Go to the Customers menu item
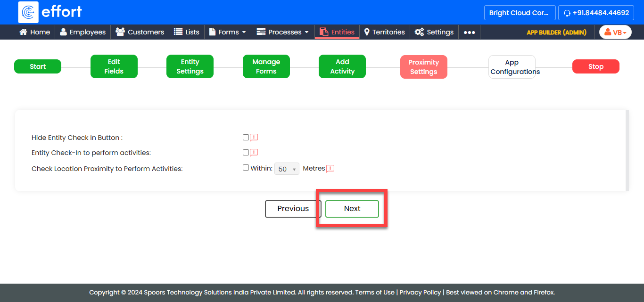This screenshot has width=644, height=302. [x=140, y=32]
